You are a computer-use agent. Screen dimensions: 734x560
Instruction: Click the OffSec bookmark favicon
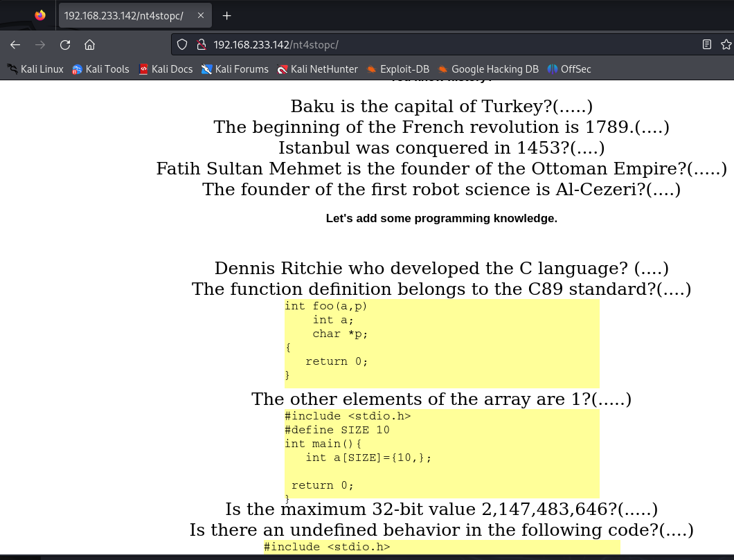tap(552, 69)
